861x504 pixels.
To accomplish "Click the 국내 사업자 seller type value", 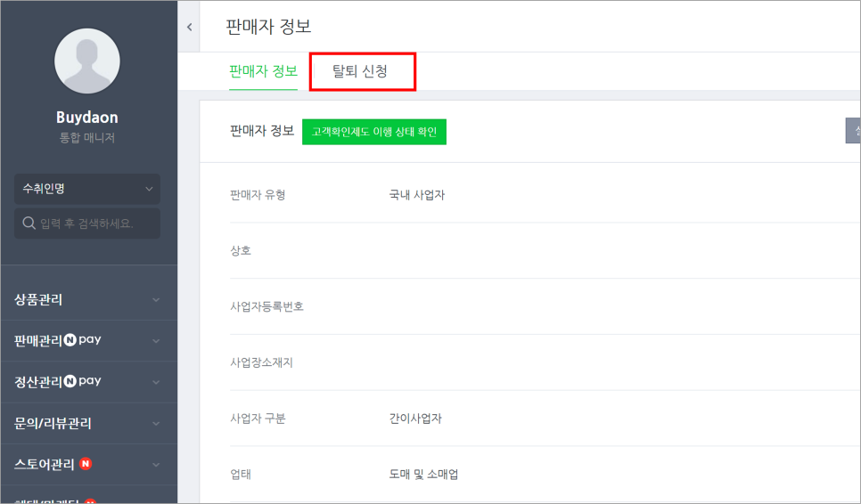I will [x=416, y=195].
